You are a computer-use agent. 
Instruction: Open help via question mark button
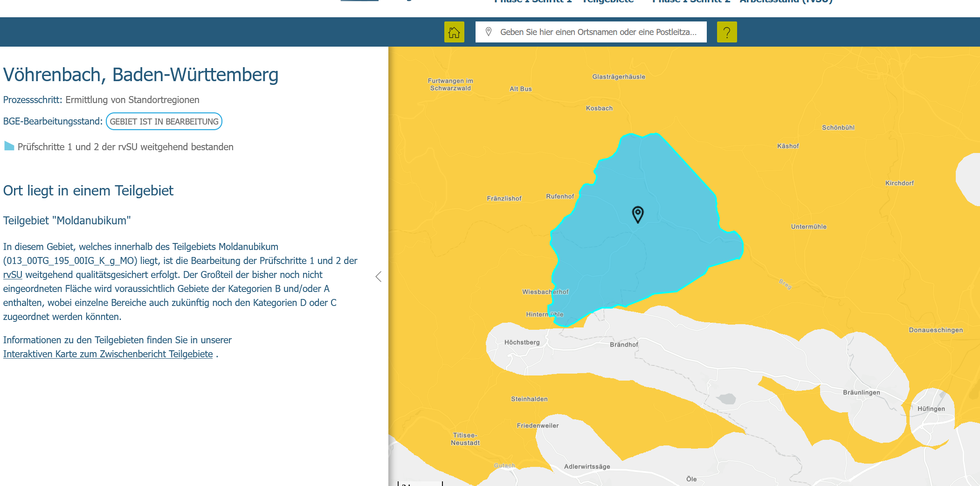pyautogui.click(x=727, y=32)
